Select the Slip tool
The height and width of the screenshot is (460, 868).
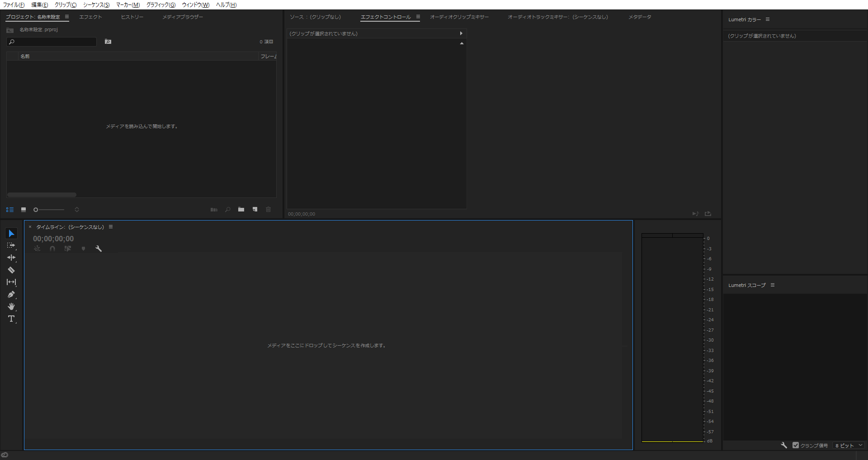[11, 282]
